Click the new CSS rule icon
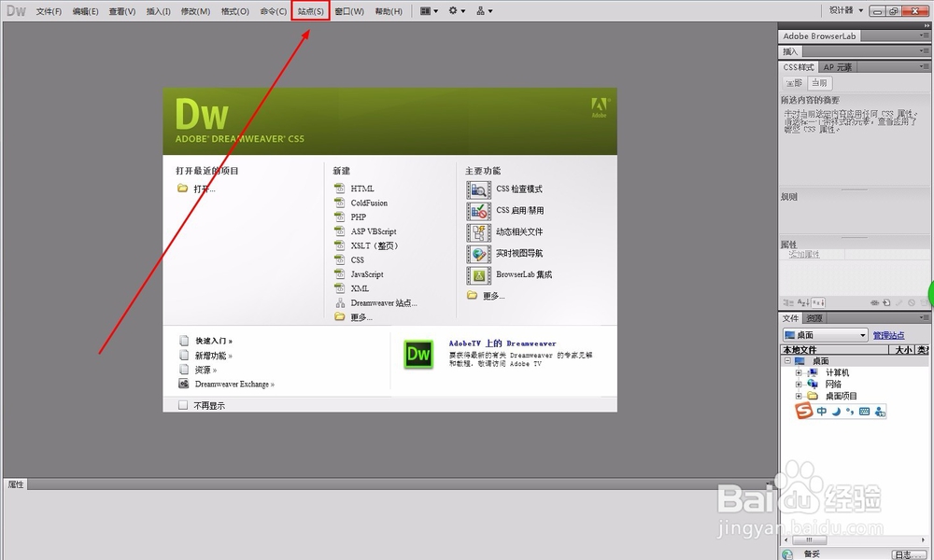Viewport: 934px width, 560px height. point(886,303)
